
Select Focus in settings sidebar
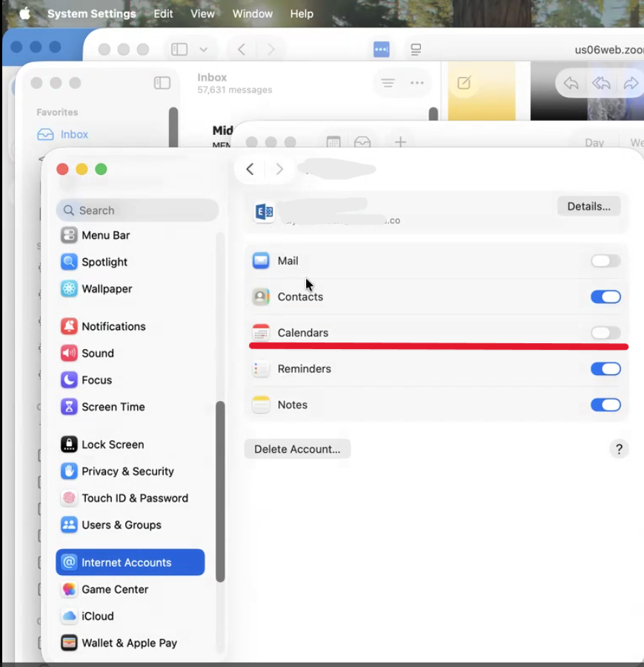[x=130, y=380]
